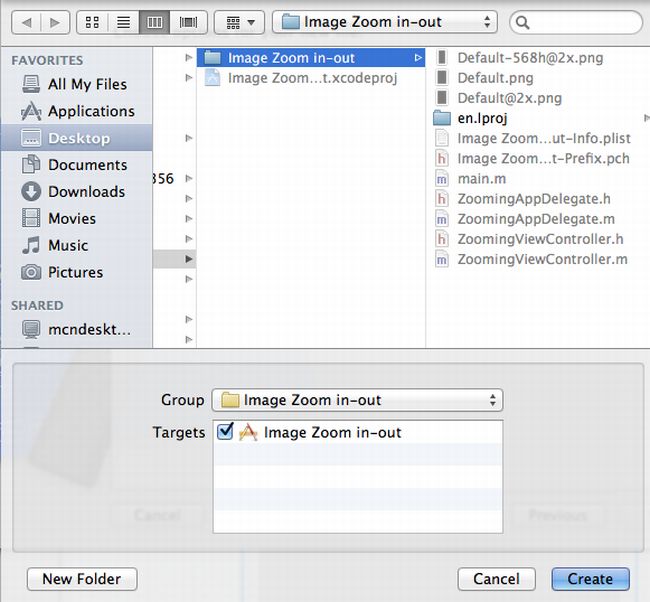Uncheck the Image Zoom in-out target
650x602 pixels.
[225, 432]
